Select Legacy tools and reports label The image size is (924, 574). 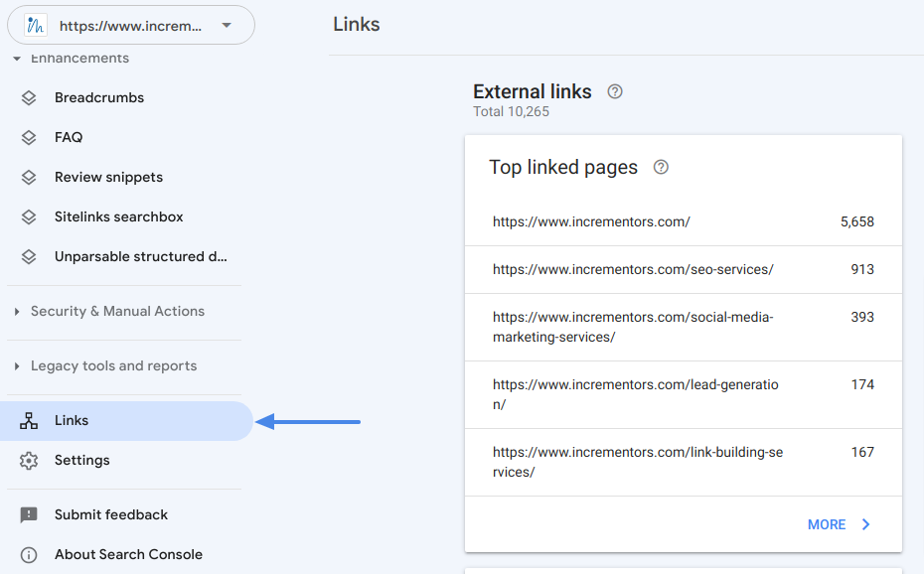click(113, 366)
